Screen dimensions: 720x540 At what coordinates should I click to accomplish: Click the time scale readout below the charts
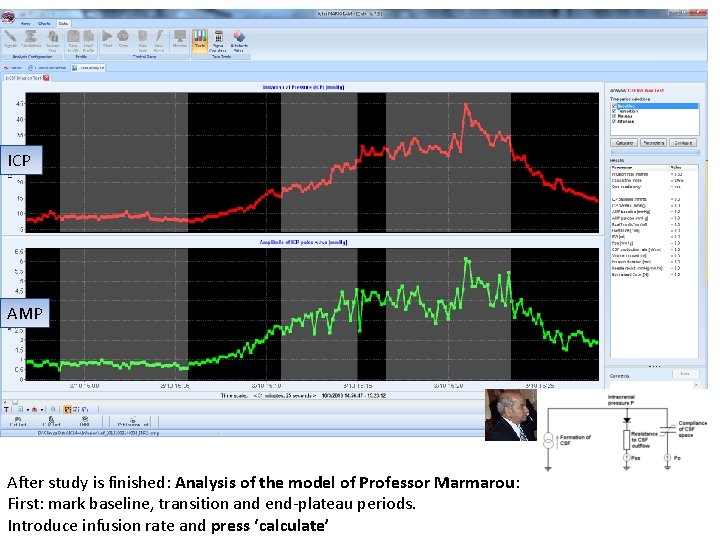(303, 395)
